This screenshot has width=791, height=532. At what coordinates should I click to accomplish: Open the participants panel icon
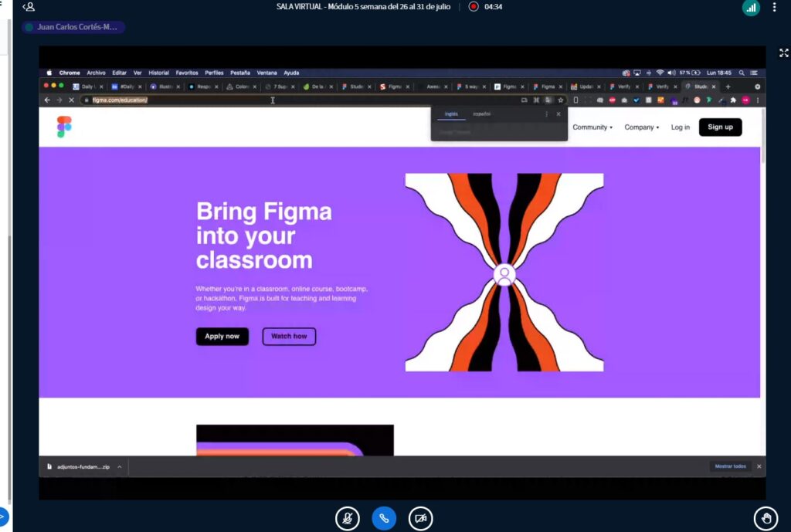29,6
